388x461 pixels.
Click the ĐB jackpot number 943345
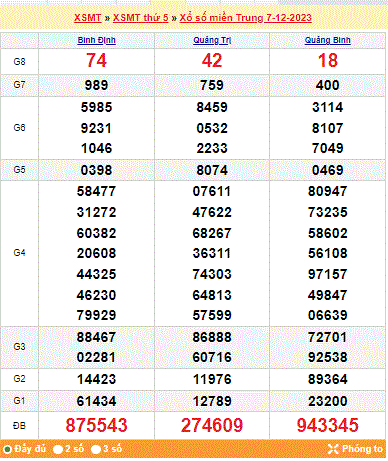pyautogui.click(x=328, y=426)
